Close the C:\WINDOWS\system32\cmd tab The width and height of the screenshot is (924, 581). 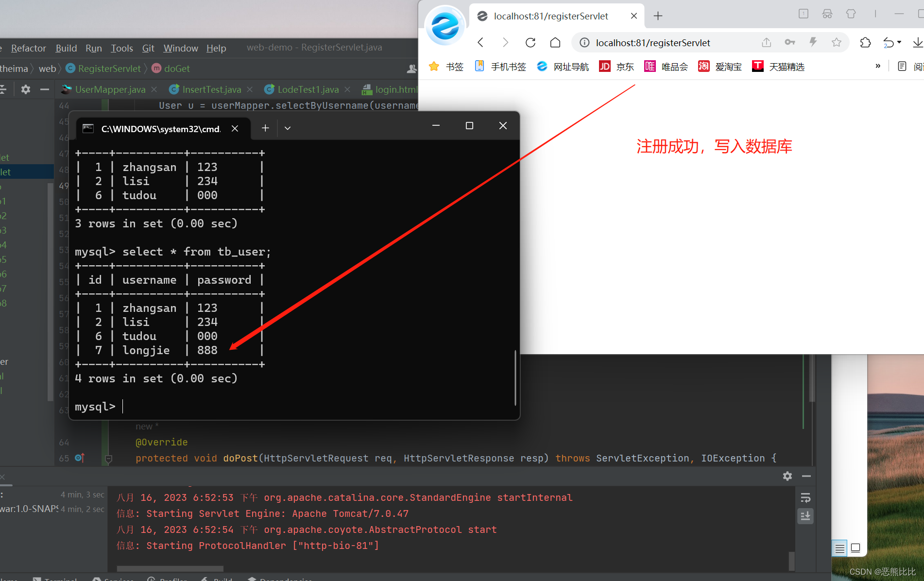click(235, 128)
